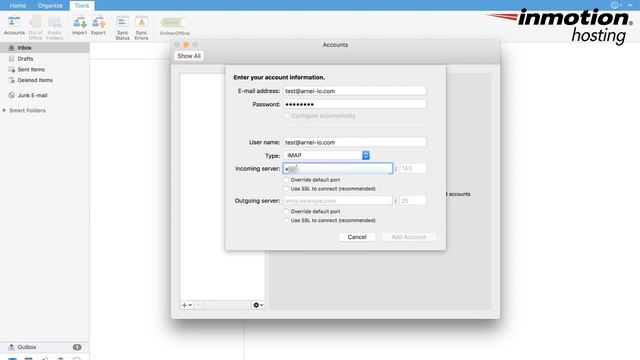Open the gear actions menu
The image size is (640, 360).
click(x=258, y=305)
